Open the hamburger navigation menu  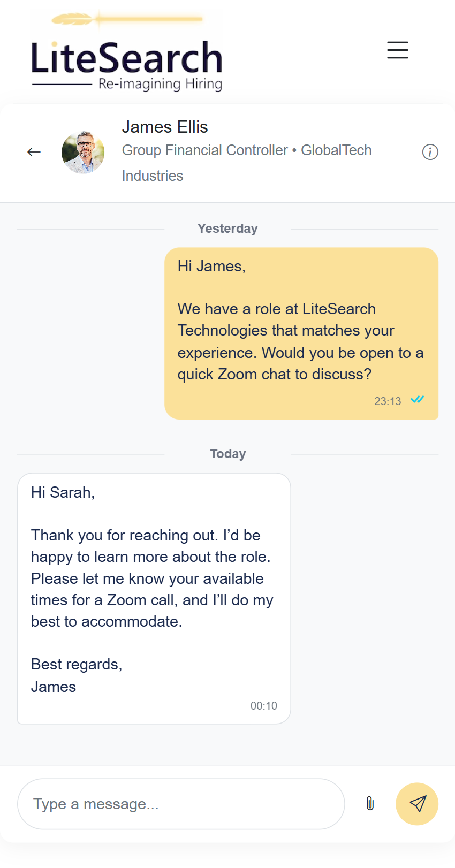coord(397,50)
